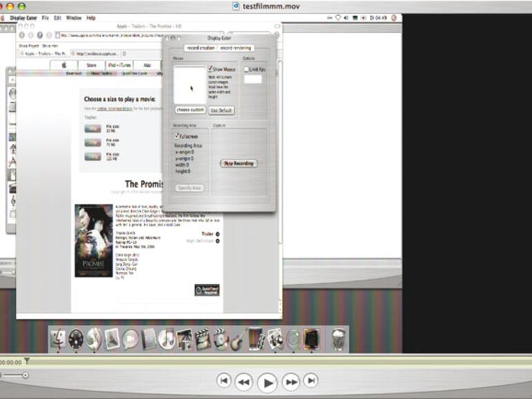Click the round icon beside Trailer link

click(x=218, y=234)
